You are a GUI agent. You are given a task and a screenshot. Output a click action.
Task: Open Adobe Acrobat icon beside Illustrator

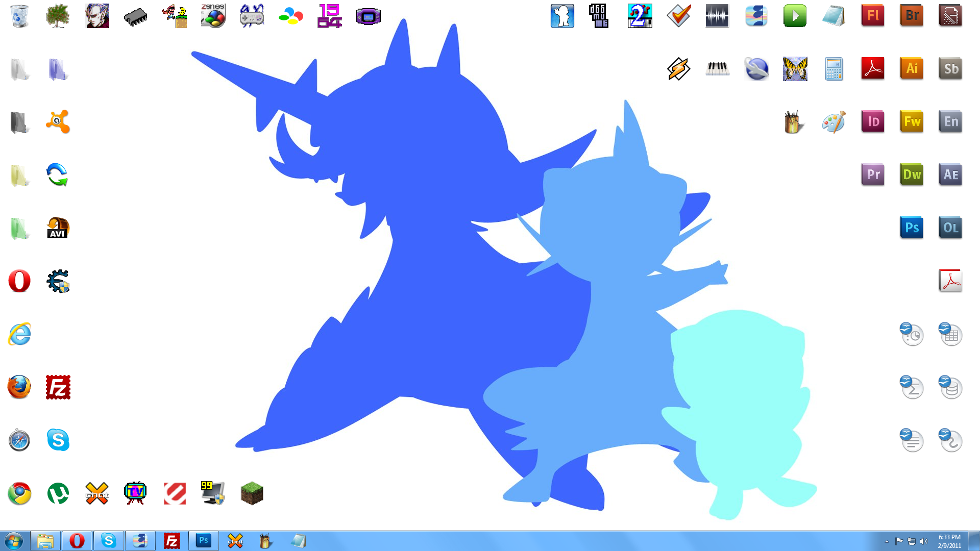click(x=873, y=69)
